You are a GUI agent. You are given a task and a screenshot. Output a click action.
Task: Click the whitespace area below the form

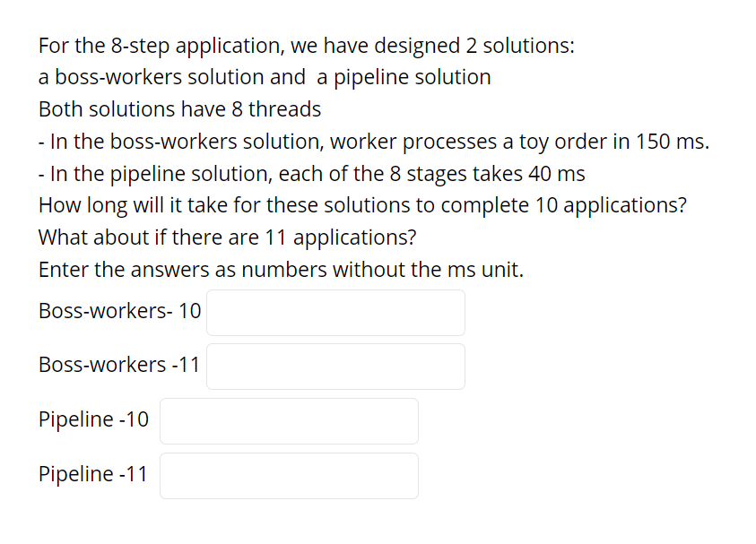click(x=377, y=524)
